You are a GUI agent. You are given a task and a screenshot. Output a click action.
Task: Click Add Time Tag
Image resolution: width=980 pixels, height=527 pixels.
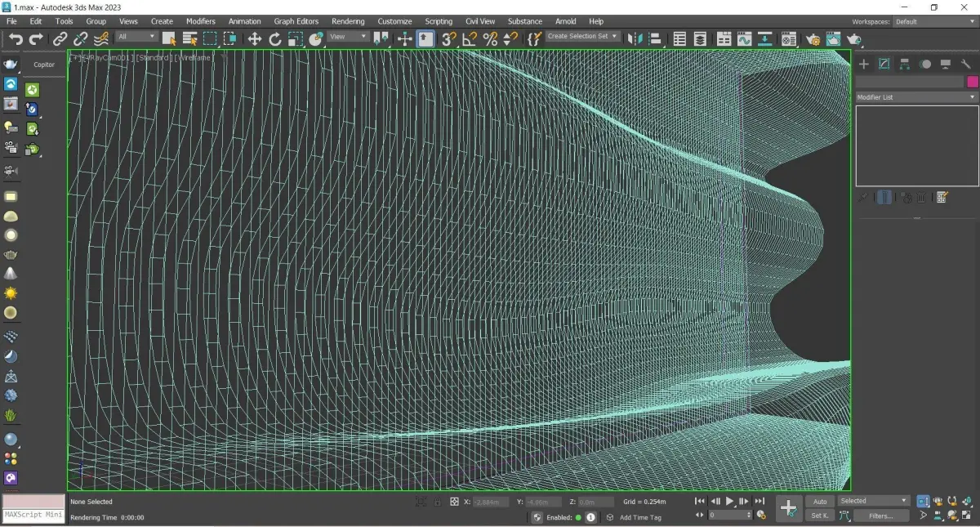640,517
